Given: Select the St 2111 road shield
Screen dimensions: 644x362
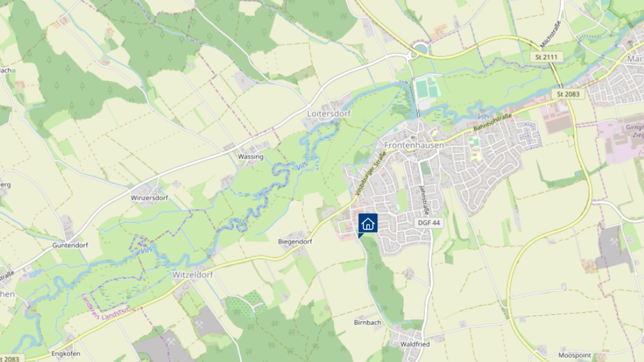Looking at the screenshot, I should 547,57.
